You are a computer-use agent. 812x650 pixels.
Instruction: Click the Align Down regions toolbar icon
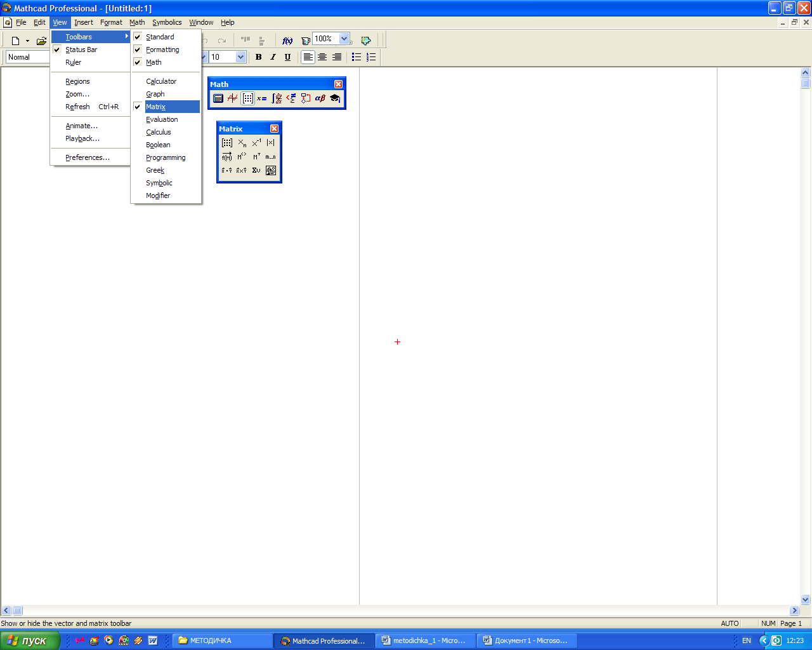pyautogui.click(x=261, y=40)
